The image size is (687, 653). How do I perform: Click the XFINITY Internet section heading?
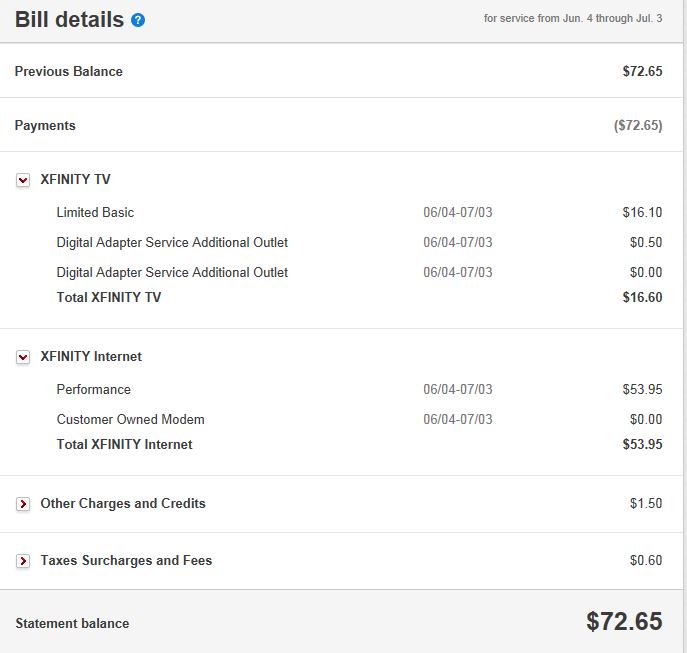coord(91,356)
